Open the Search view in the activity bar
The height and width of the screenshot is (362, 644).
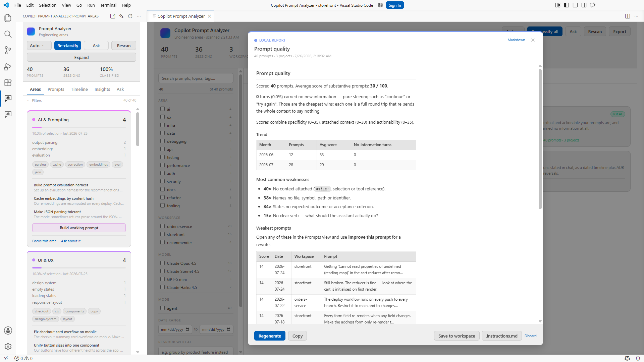(8, 34)
